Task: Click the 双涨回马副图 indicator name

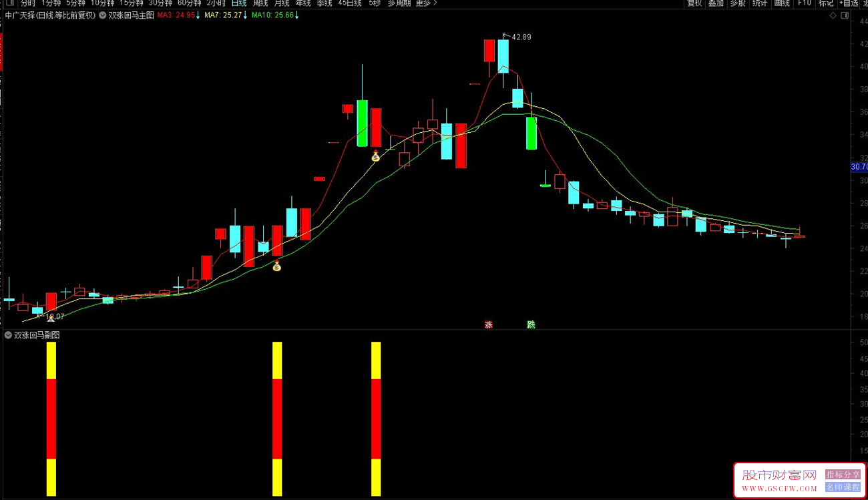Action: (37, 335)
